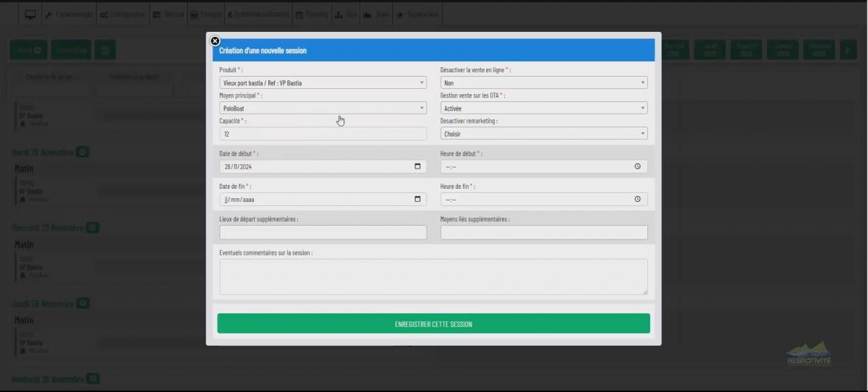Open the Site menu
This screenshot has width=868, height=392.
(x=346, y=14)
